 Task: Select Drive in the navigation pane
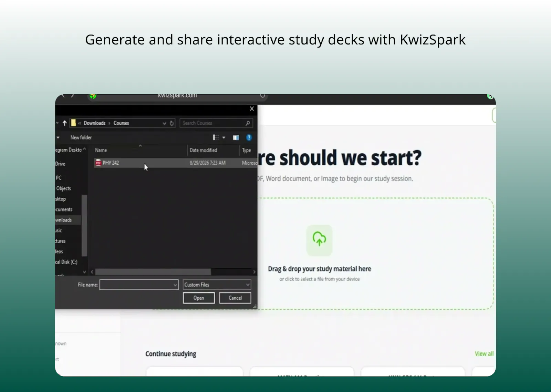(x=60, y=164)
